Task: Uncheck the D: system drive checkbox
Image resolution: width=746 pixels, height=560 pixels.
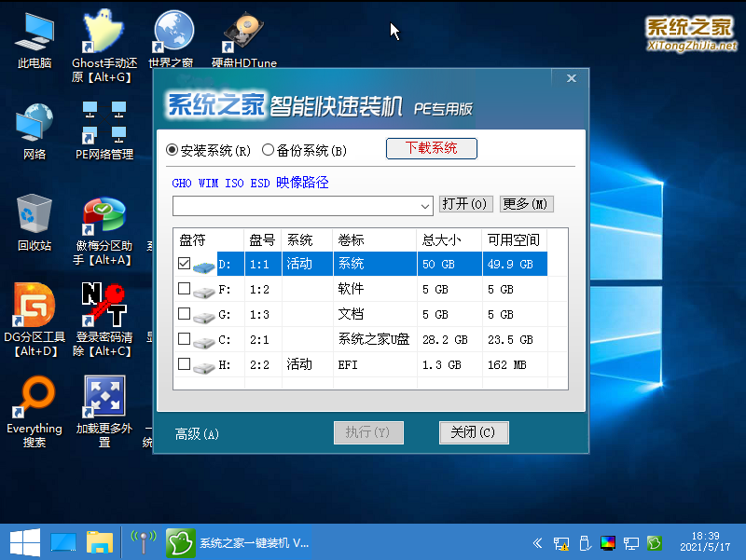Action: [184, 263]
